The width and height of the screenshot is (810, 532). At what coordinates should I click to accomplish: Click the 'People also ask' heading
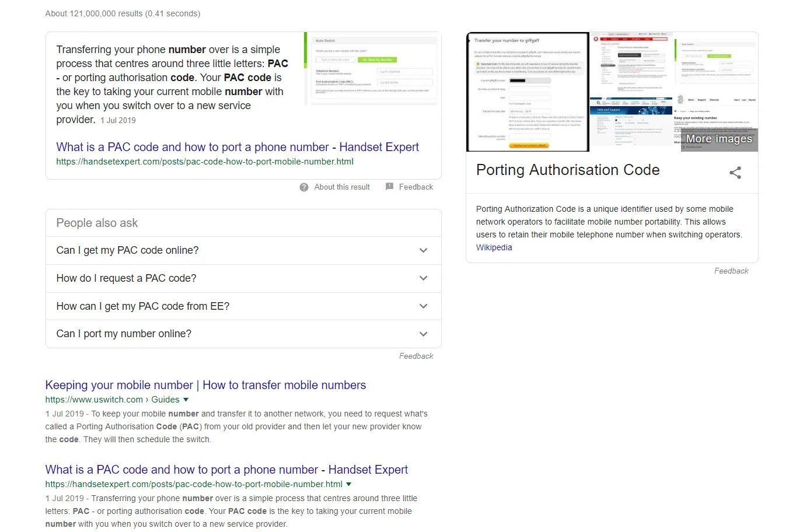[x=97, y=223]
